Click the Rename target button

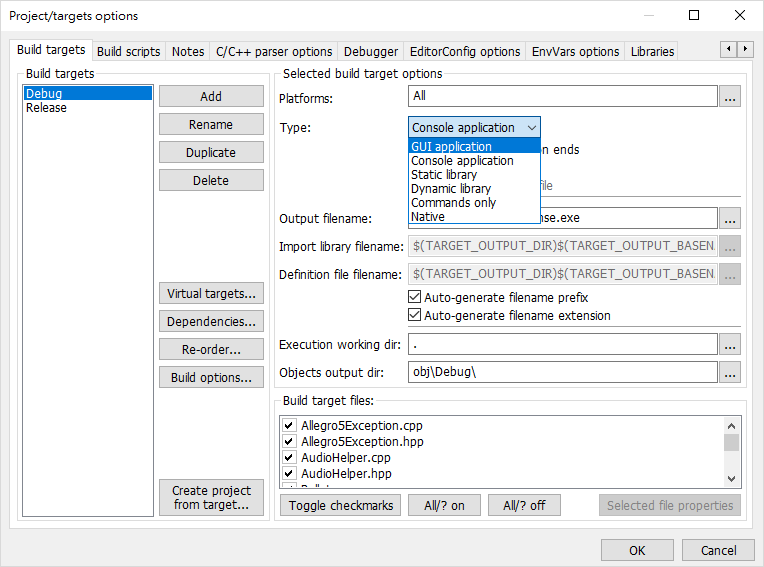pyautogui.click(x=211, y=125)
